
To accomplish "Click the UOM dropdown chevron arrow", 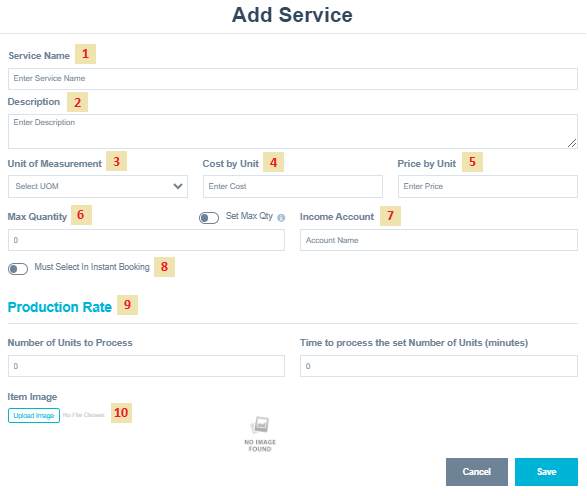I will point(178,186).
